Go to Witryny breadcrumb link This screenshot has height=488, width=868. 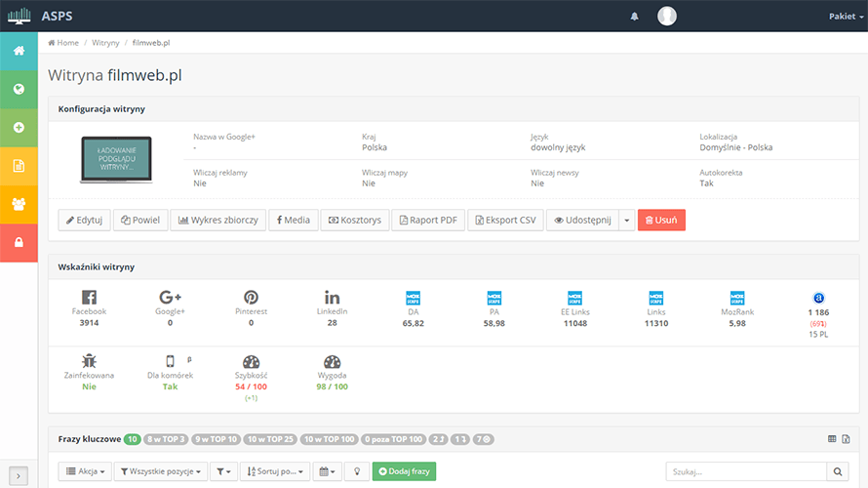(105, 43)
